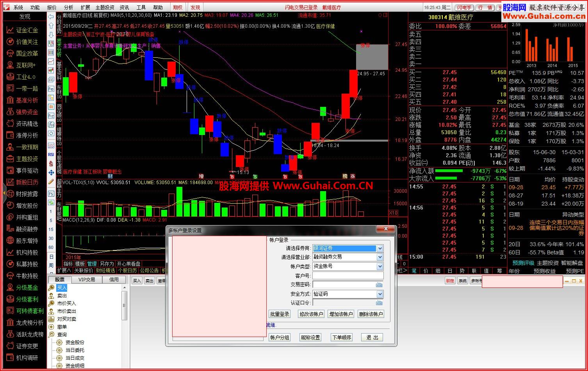The height and width of the screenshot is (371, 588).
Task: Open 龙虎榜分析 sidebar entry
Action: [29, 323]
